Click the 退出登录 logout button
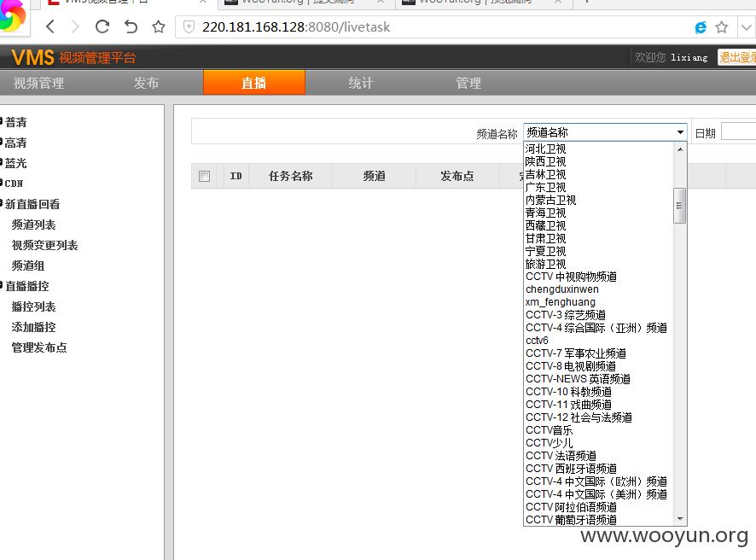The height and width of the screenshot is (560, 756). coord(736,57)
